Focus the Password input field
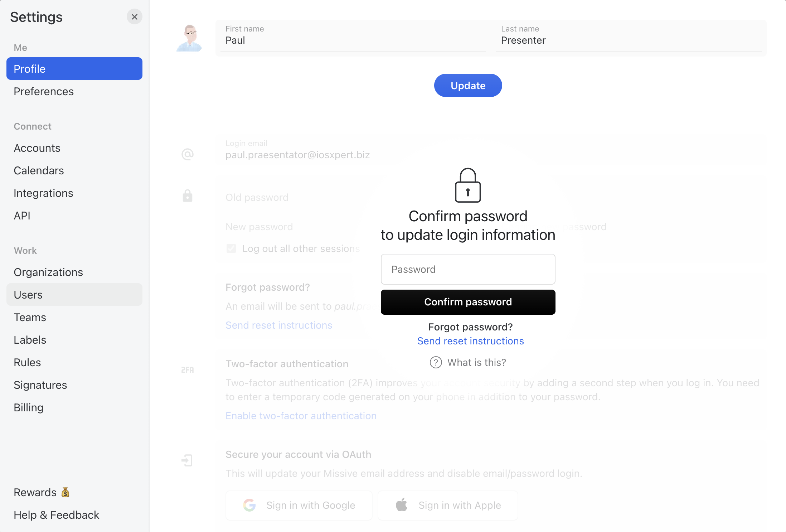Image resolution: width=786 pixels, height=532 pixels. pos(468,269)
